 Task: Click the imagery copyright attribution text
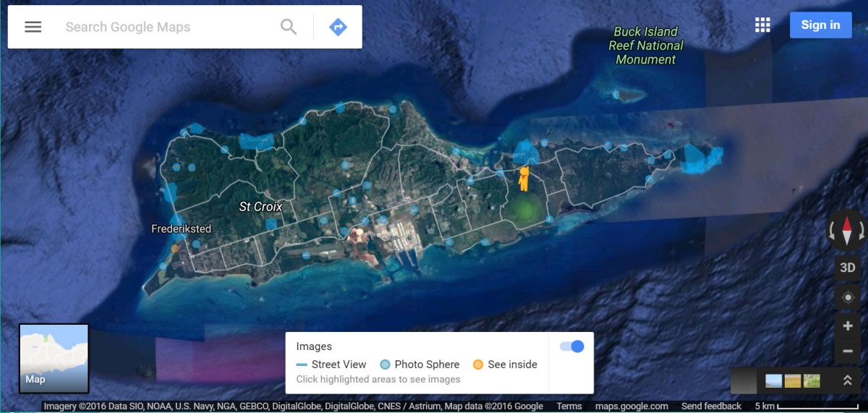293,406
